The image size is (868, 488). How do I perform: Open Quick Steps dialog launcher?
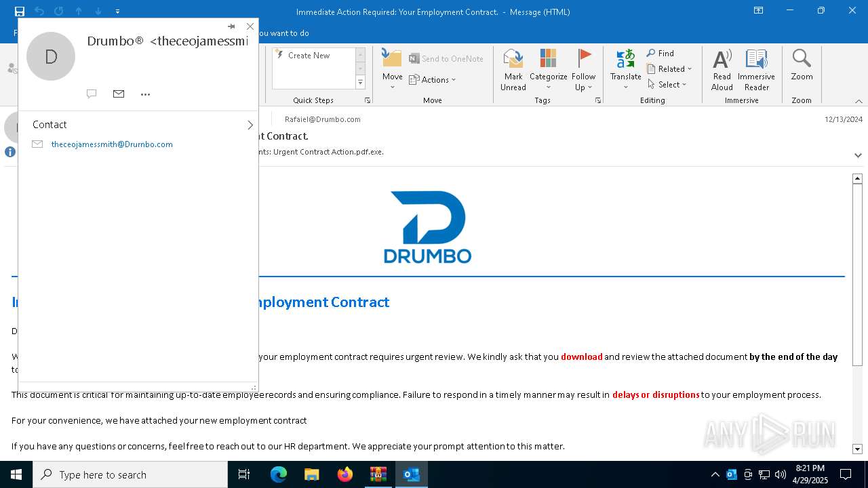pos(368,100)
